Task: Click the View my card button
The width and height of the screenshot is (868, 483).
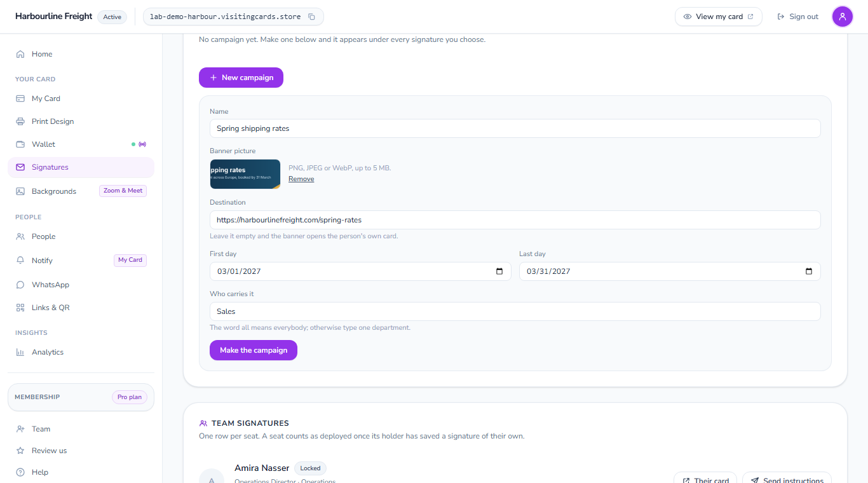Action: pos(718,17)
